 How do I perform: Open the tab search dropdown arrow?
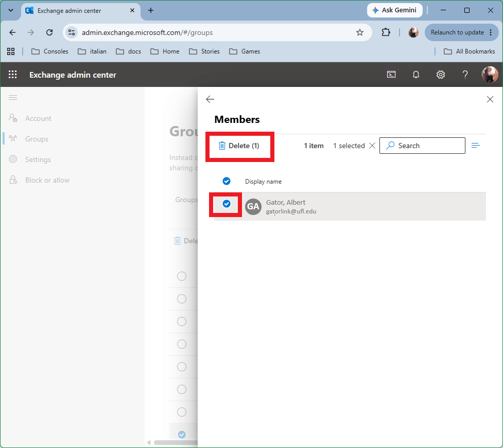point(11,10)
